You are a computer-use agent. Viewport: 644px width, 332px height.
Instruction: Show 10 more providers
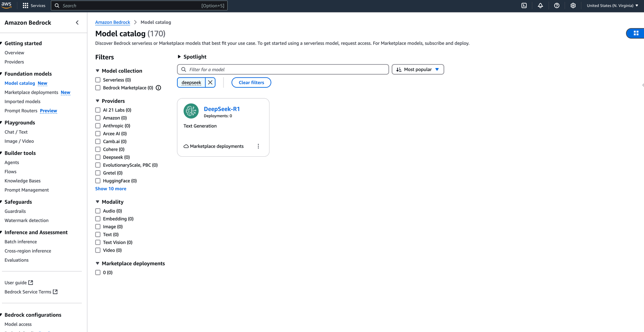pyautogui.click(x=111, y=189)
